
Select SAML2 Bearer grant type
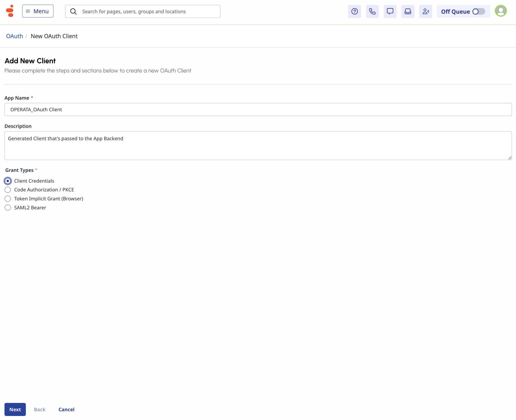pyautogui.click(x=8, y=208)
